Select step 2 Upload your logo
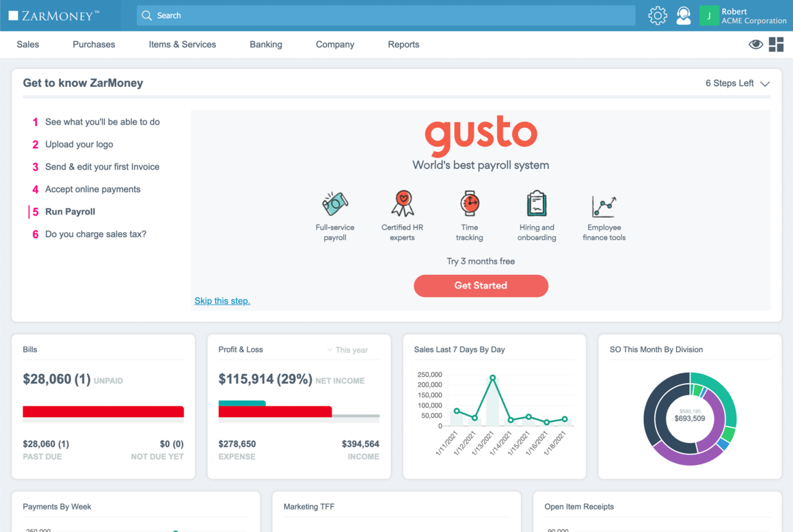Viewport: 793px width, 532px height. point(73,145)
